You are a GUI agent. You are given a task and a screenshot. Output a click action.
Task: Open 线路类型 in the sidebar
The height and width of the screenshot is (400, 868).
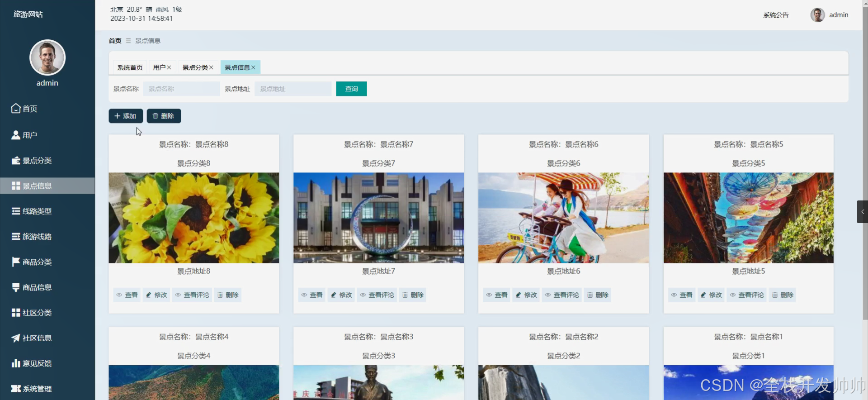point(47,211)
